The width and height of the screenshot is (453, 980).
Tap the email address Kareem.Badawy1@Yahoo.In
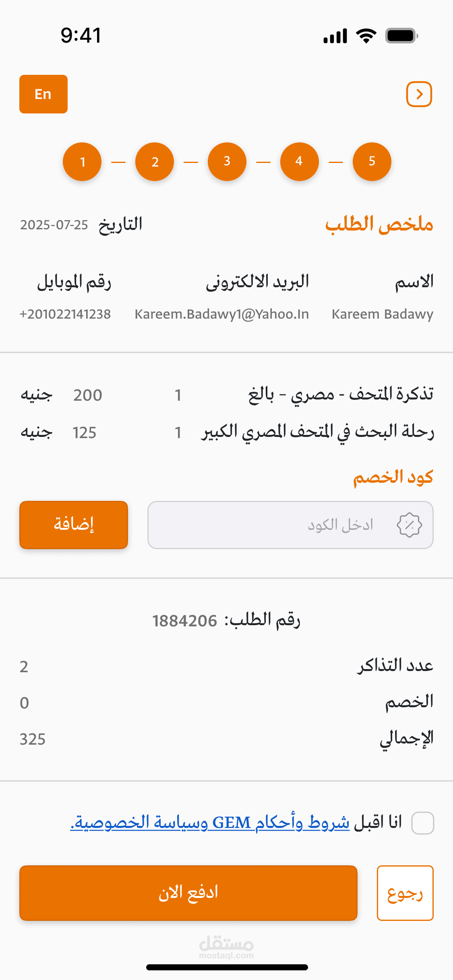coord(222,314)
